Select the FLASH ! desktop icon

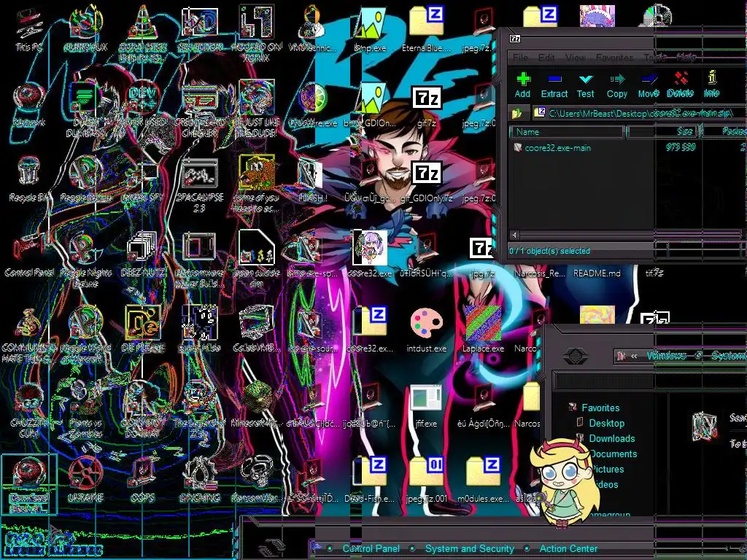tap(312, 181)
